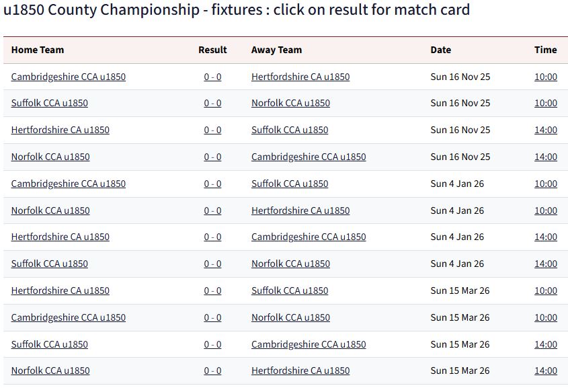Click the Home Team column header

(38, 50)
